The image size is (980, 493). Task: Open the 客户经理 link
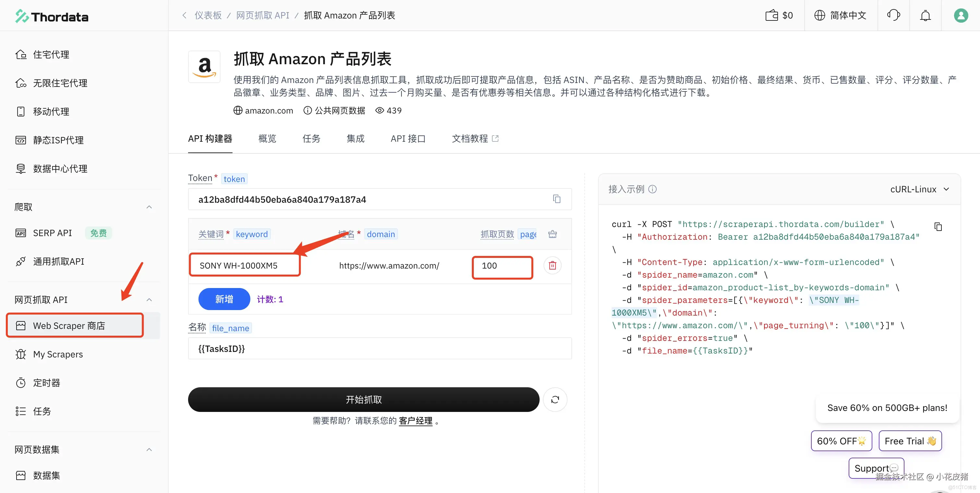click(415, 421)
